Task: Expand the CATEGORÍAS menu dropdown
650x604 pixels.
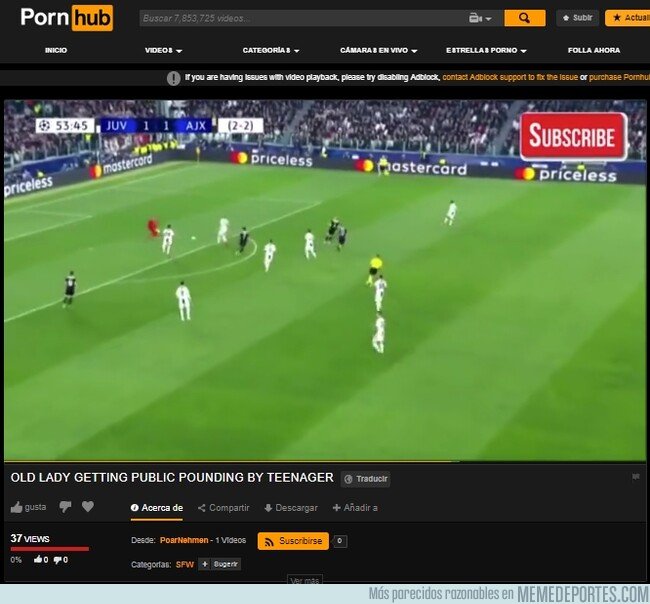Action: [271, 51]
